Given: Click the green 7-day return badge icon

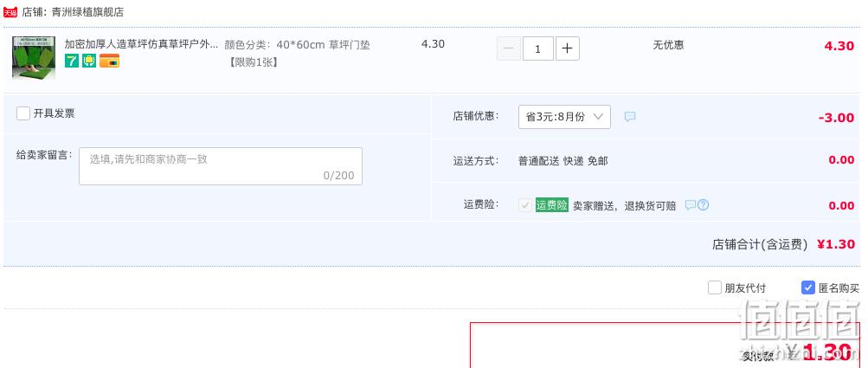Looking at the screenshot, I should 72,61.
